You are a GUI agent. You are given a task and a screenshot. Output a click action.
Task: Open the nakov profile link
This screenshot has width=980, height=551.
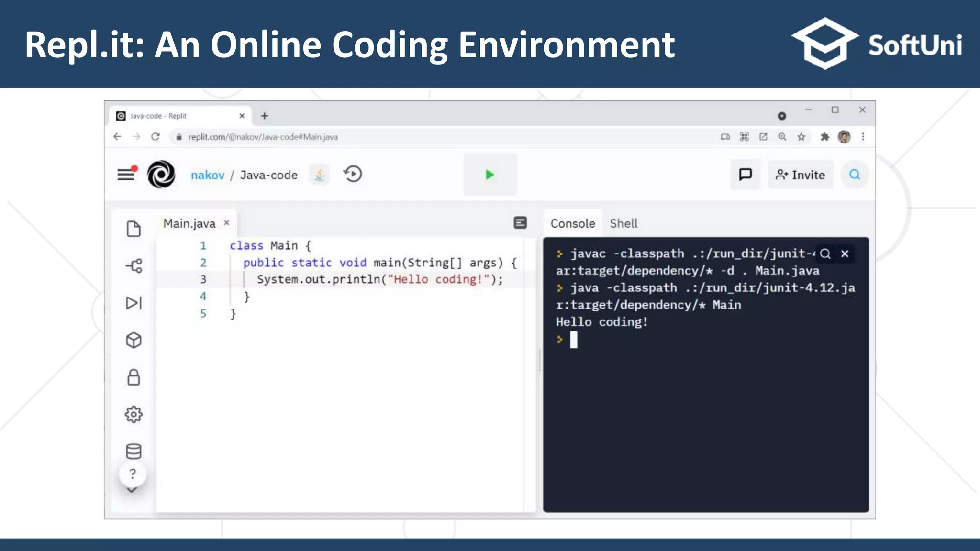click(207, 175)
